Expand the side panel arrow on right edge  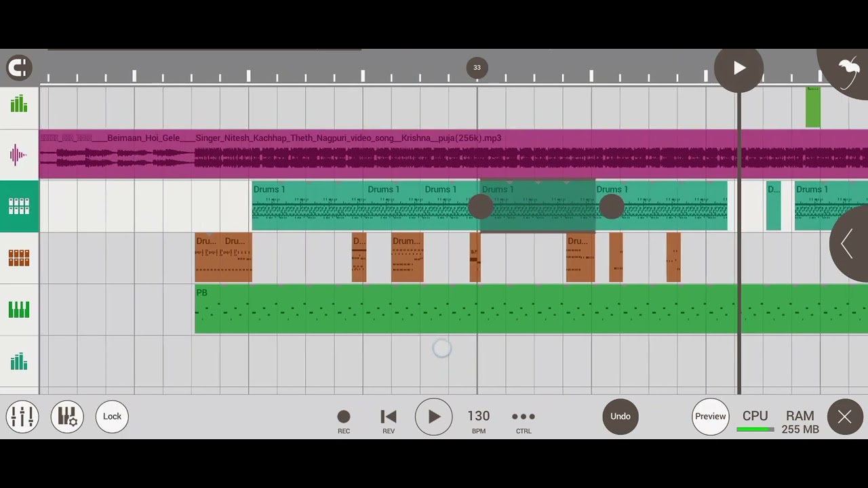[850, 244]
